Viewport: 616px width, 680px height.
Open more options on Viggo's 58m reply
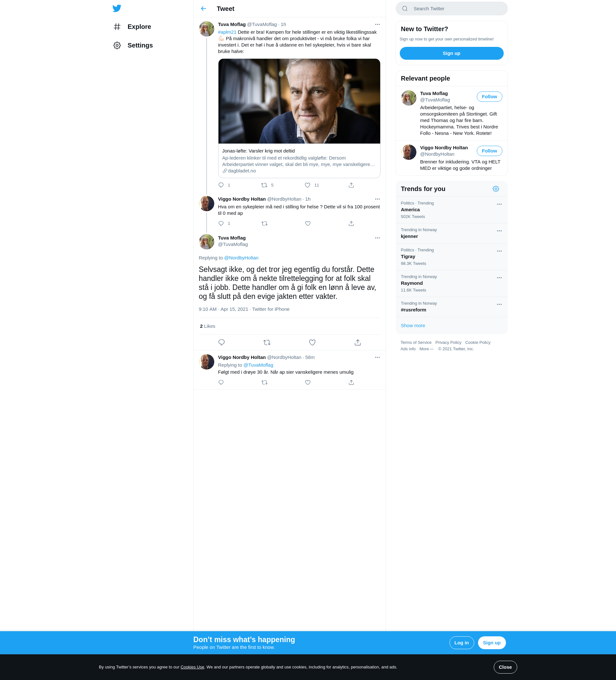pos(377,357)
